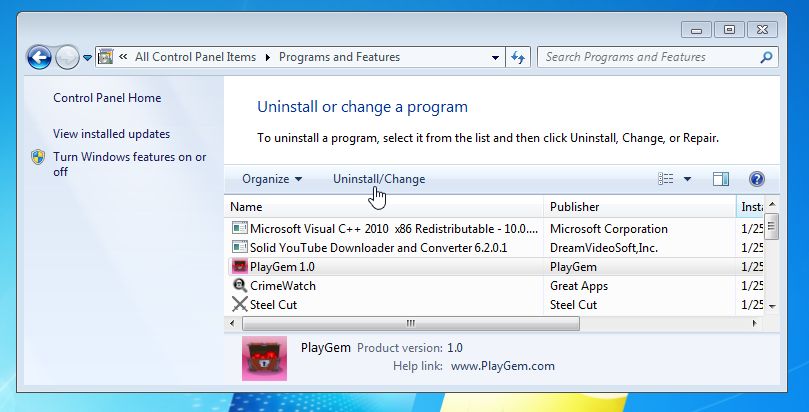The height and width of the screenshot is (412, 809).
Task: Click the Solid YouTube Downloader program icon
Action: pos(239,248)
